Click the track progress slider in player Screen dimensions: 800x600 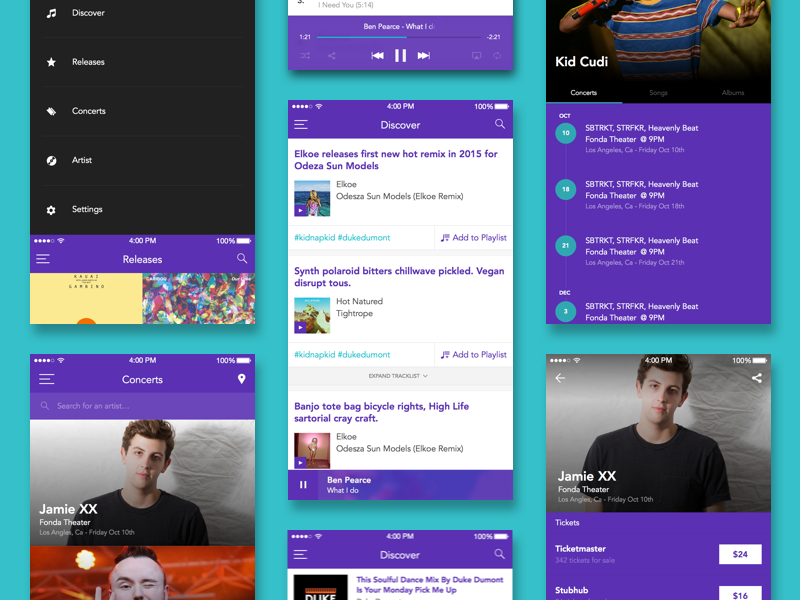[398, 37]
